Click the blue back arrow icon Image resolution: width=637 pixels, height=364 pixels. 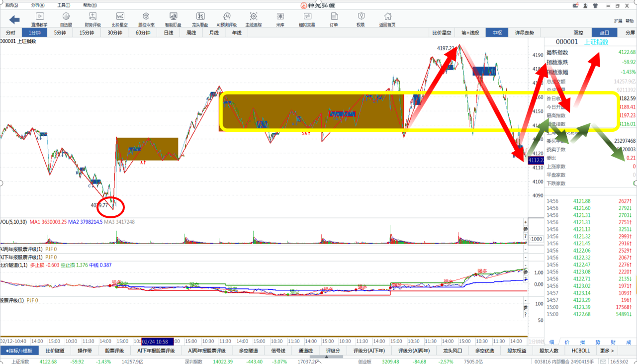pyautogui.click(x=14, y=20)
